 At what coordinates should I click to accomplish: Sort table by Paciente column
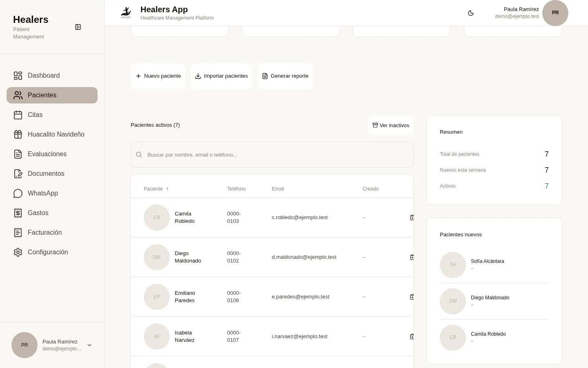point(156,189)
